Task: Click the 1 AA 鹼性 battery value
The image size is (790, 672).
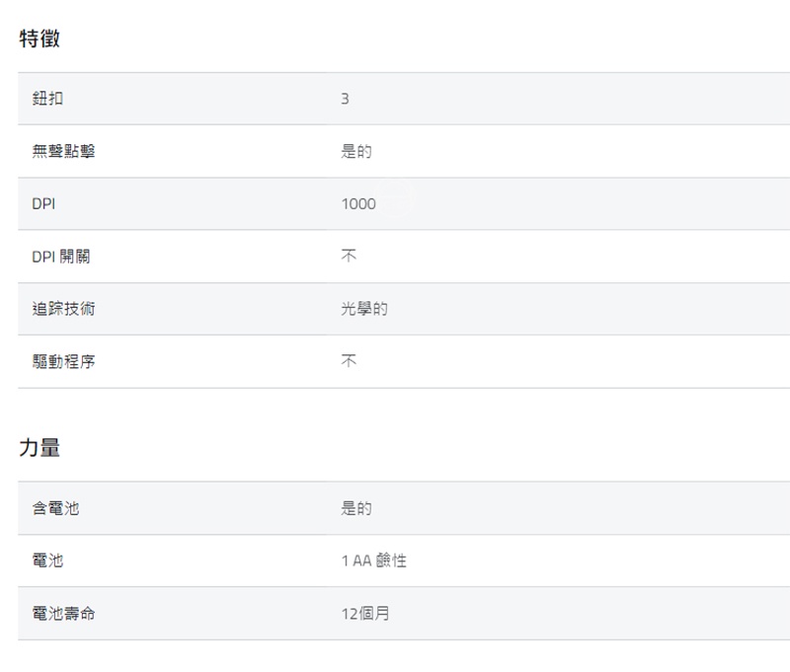Action: [x=373, y=560]
